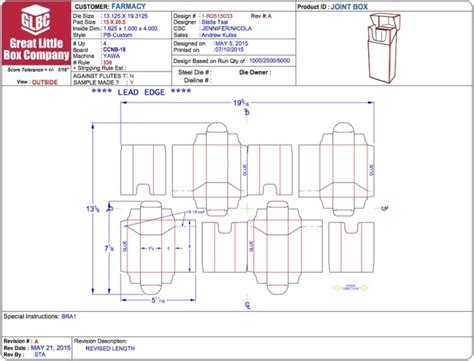Click the Revision # value A at bottom
Viewport: 474px width, 361px height.
(x=36, y=341)
